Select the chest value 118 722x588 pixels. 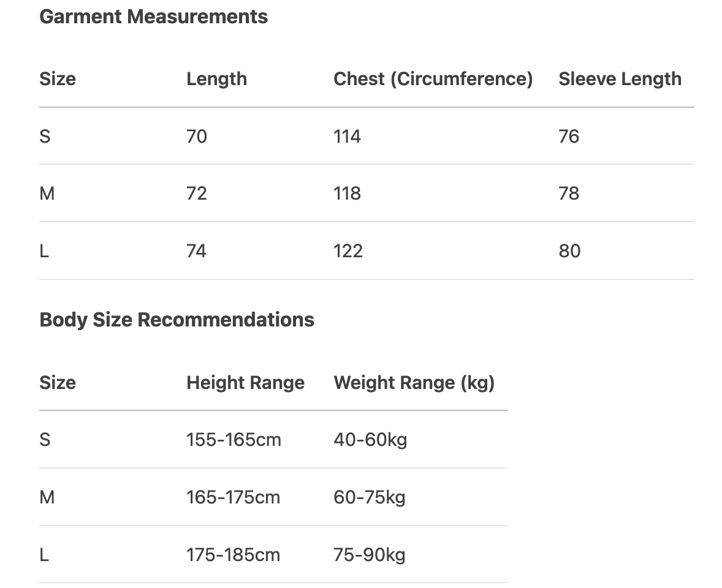pos(347,194)
